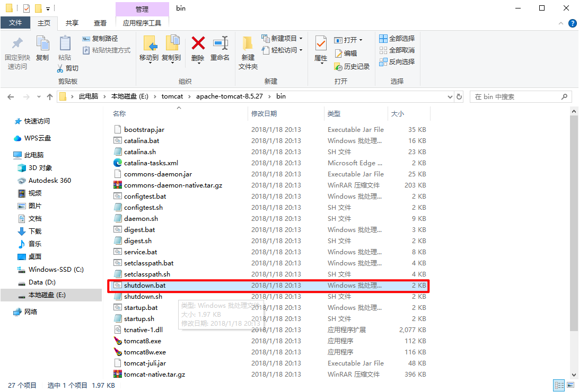Refresh the bin folder view
Image resolution: width=579 pixels, height=392 pixels.
coord(459,96)
